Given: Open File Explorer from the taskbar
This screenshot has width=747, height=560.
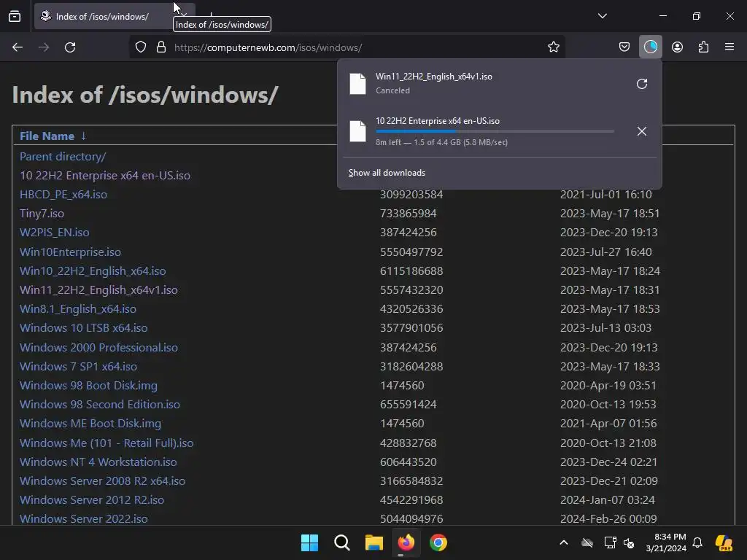Looking at the screenshot, I should click(374, 542).
